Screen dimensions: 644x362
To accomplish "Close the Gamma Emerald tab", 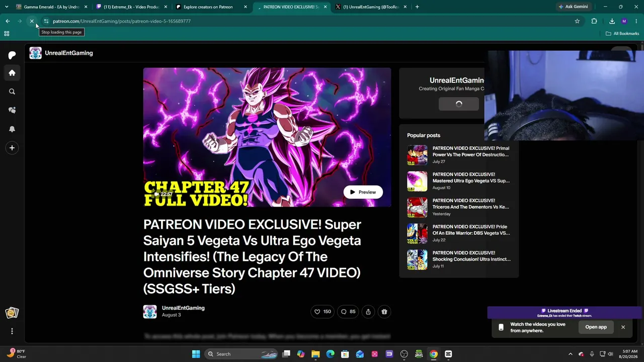I will coord(86,7).
